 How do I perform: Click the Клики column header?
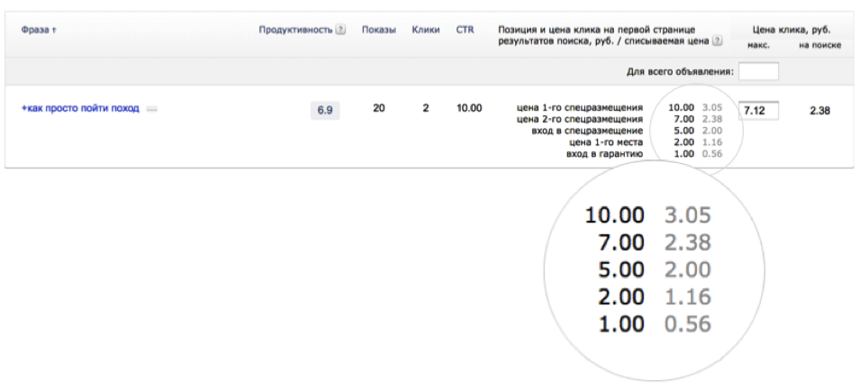click(x=425, y=30)
